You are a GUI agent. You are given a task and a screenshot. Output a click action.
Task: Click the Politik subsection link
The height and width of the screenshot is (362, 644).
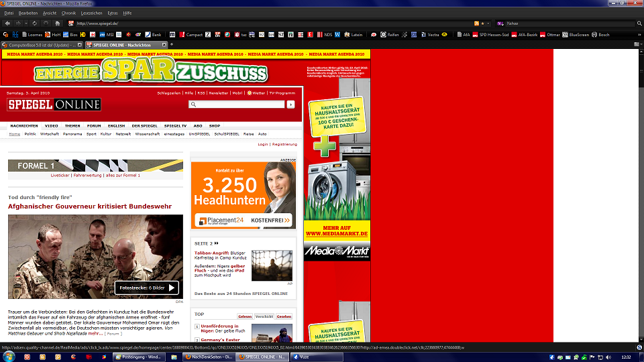30,134
